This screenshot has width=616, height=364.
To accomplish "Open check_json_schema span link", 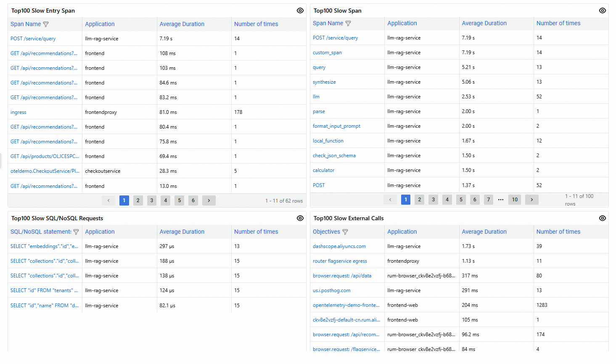I will click(x=334, y=156).
